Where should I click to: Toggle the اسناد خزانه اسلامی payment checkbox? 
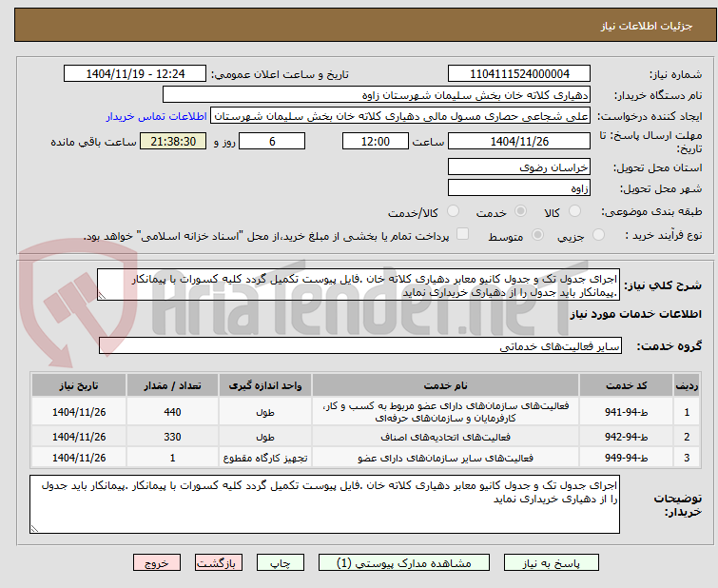tap(463, 234)
